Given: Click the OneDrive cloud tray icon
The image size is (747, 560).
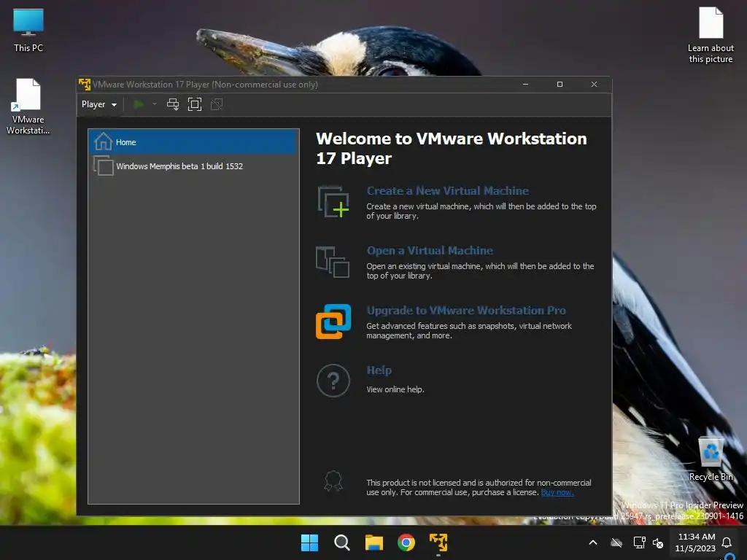Looking at the screenshot, I should [x=616, y=542].
